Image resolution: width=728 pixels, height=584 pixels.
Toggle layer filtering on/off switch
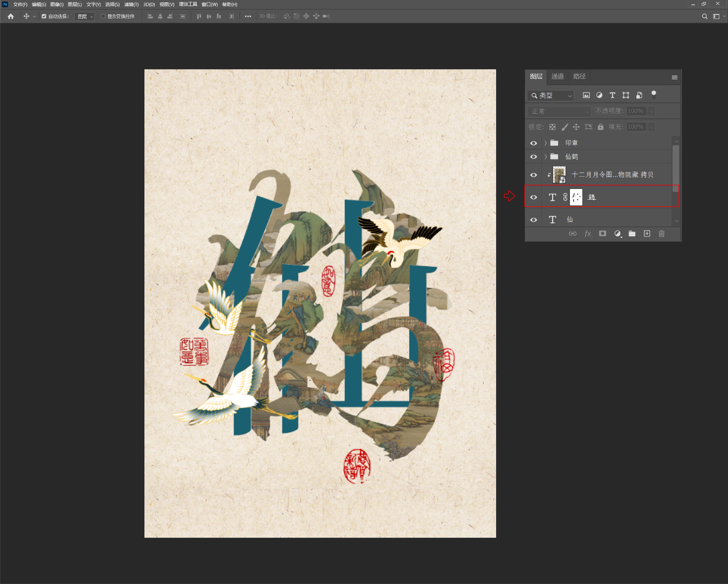tap(654, 95)
